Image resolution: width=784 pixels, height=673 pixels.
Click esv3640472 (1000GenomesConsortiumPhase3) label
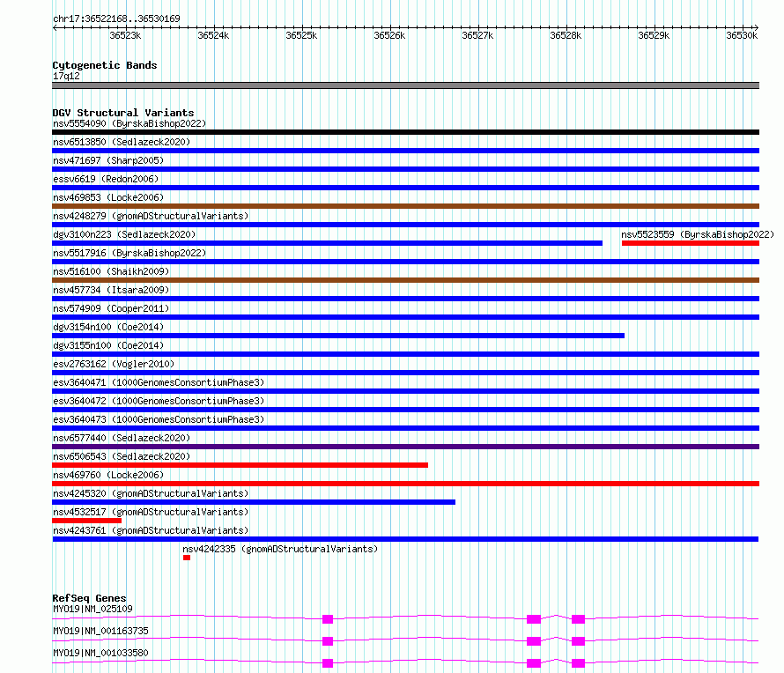(159, 401)
